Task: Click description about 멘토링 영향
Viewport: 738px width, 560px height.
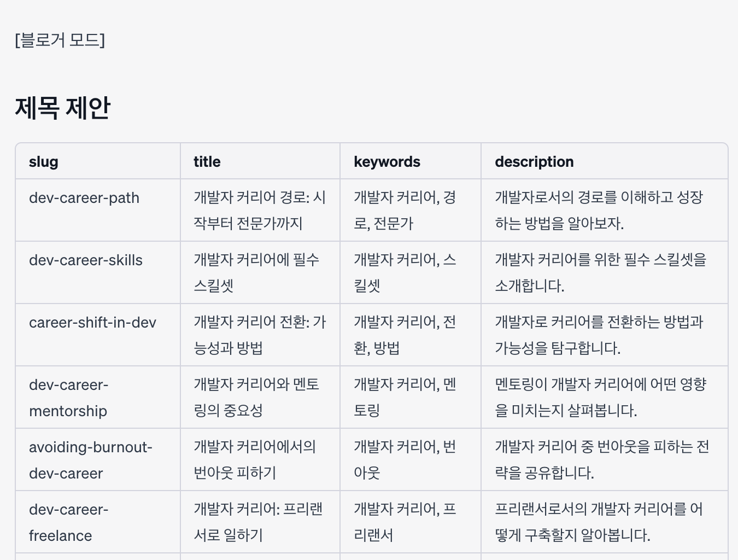Action: coord(600,398)
